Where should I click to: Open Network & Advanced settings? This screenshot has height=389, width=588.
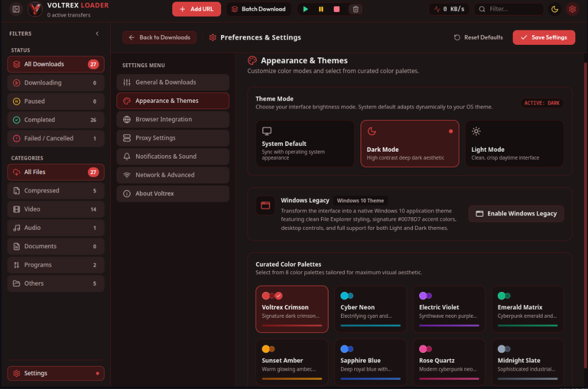(173, 175)
